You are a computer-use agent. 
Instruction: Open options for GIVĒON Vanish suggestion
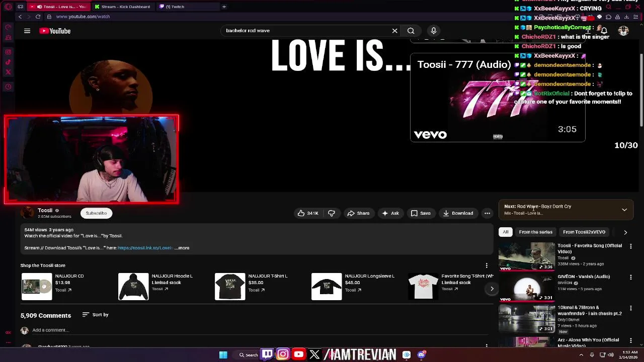631,277
